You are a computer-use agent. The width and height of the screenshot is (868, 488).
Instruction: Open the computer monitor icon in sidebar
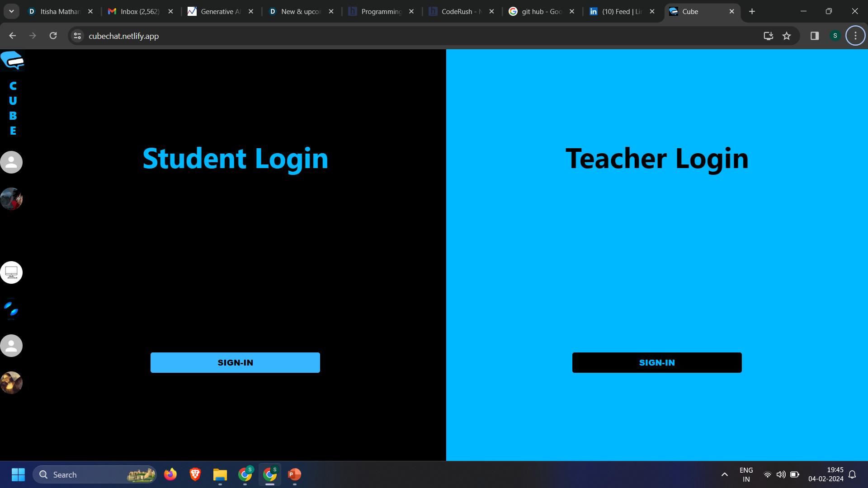tap(11, 272)
